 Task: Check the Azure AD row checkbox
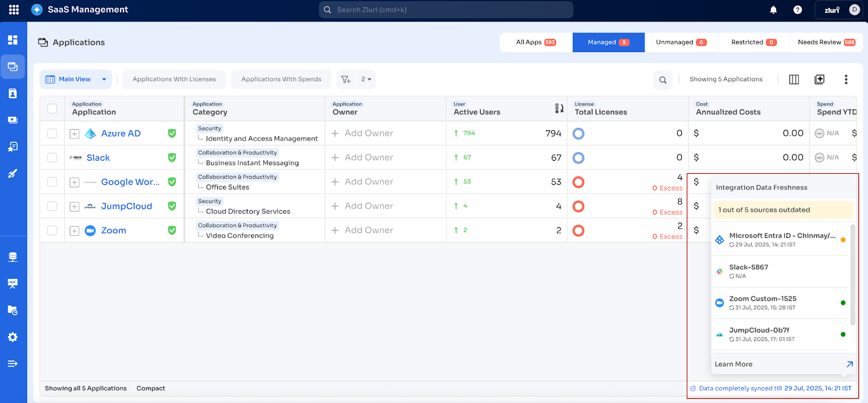[52, 134]
